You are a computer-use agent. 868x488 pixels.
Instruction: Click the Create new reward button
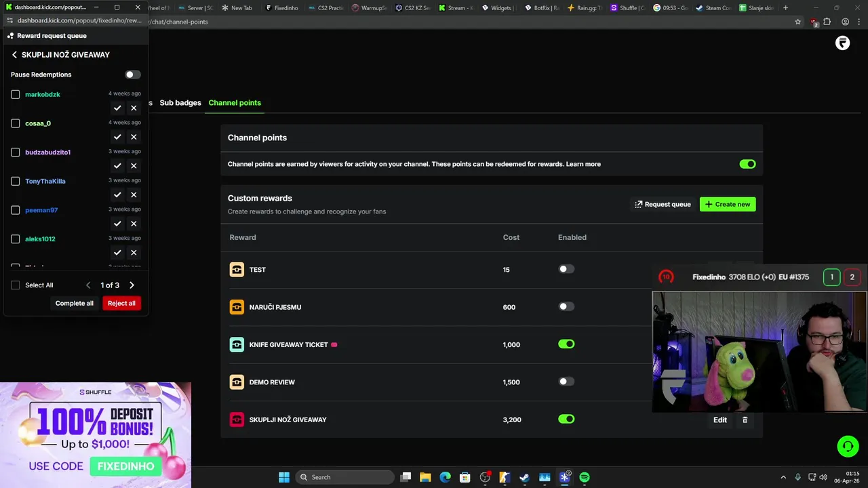(x=728, y=204)
